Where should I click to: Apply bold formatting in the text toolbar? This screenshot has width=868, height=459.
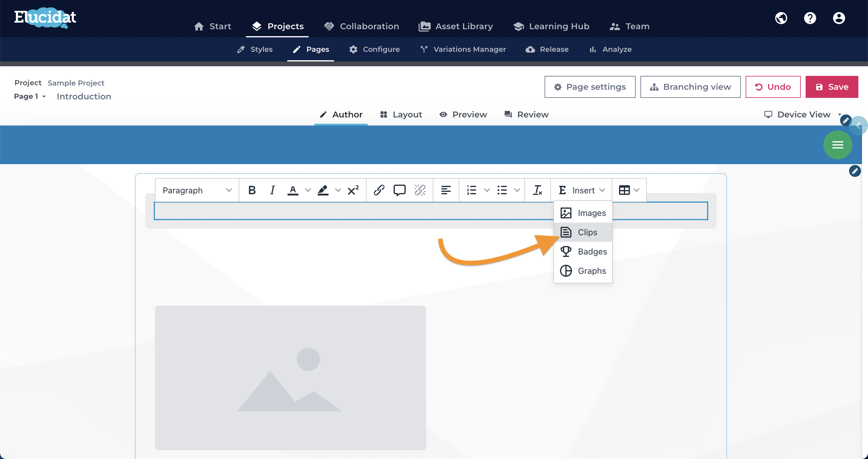(x=252, y=190)
